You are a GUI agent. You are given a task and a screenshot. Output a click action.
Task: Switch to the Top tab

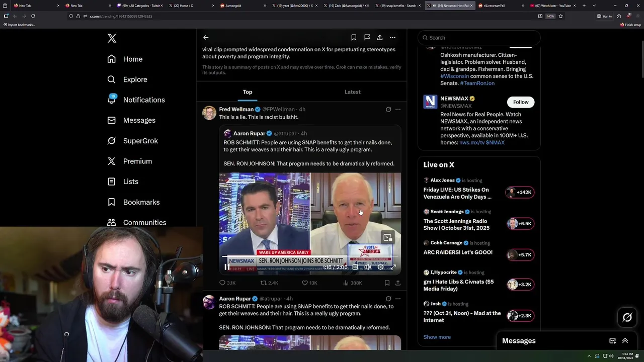(x=248, y=92)
